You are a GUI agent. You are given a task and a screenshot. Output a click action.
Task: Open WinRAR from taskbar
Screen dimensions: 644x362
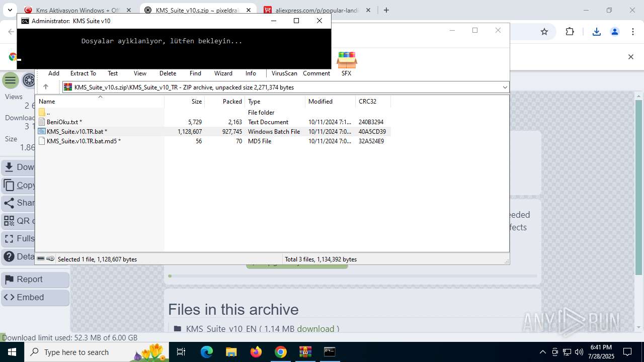tap(305, 352)
